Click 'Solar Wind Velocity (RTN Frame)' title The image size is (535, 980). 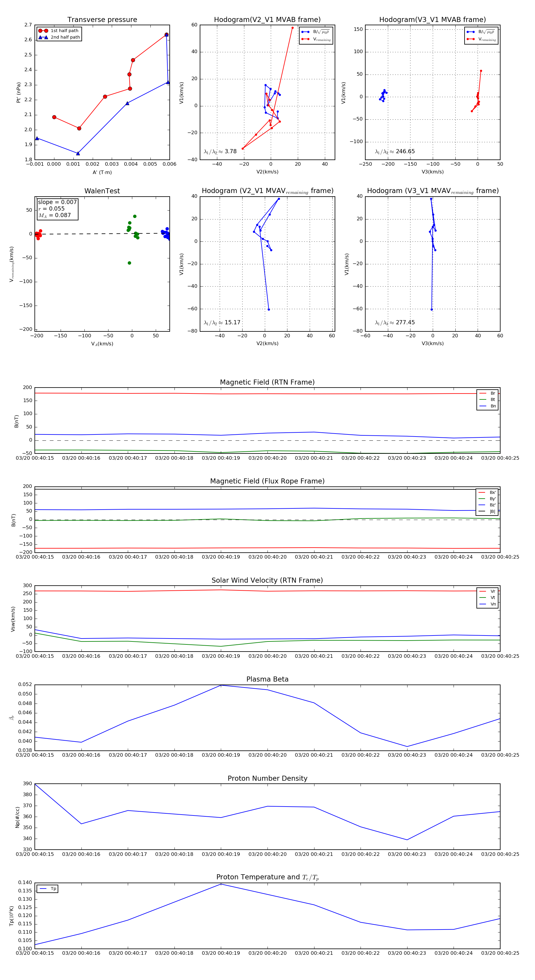coord(267,581)
